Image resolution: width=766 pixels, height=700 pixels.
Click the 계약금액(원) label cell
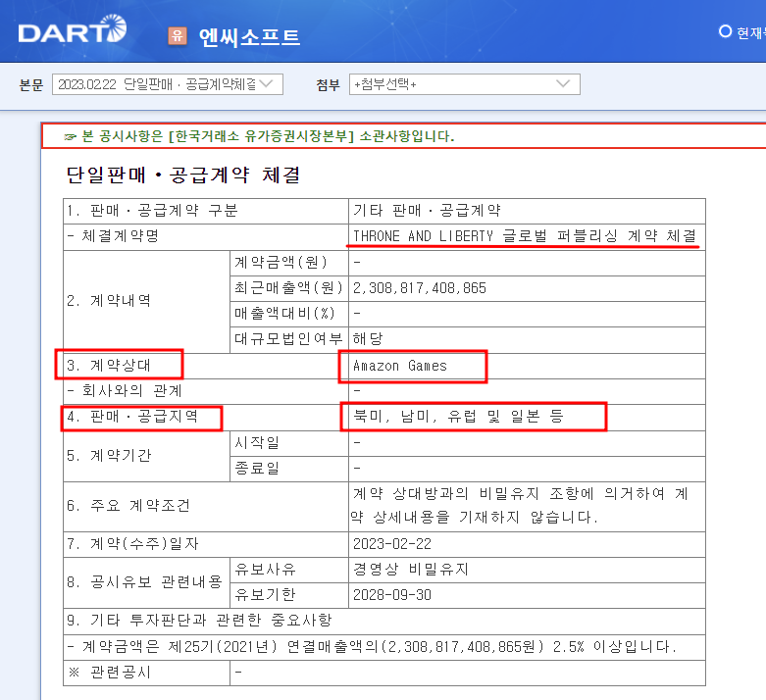pyautogui.click(x=289, y=263)
